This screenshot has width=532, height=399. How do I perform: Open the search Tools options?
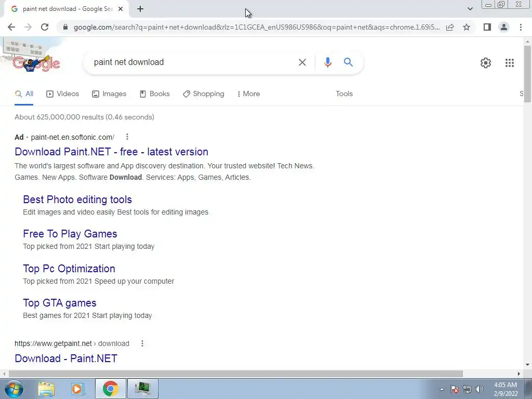[x=344, y=94]
